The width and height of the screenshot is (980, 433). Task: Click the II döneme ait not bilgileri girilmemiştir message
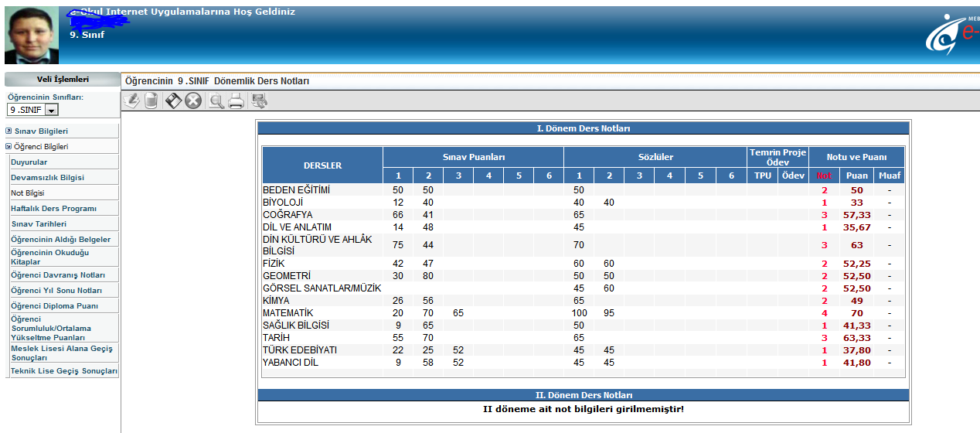584,409
